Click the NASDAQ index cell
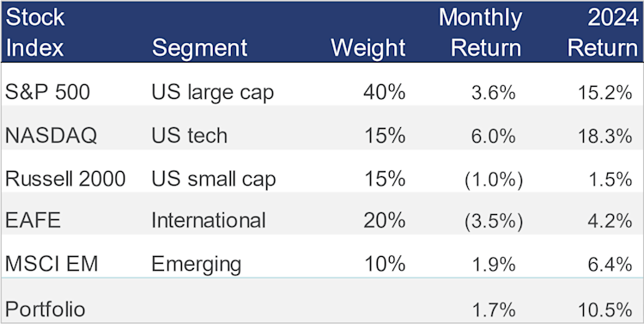Viewport: 644px width, 324px height. (x=51, y=136)
